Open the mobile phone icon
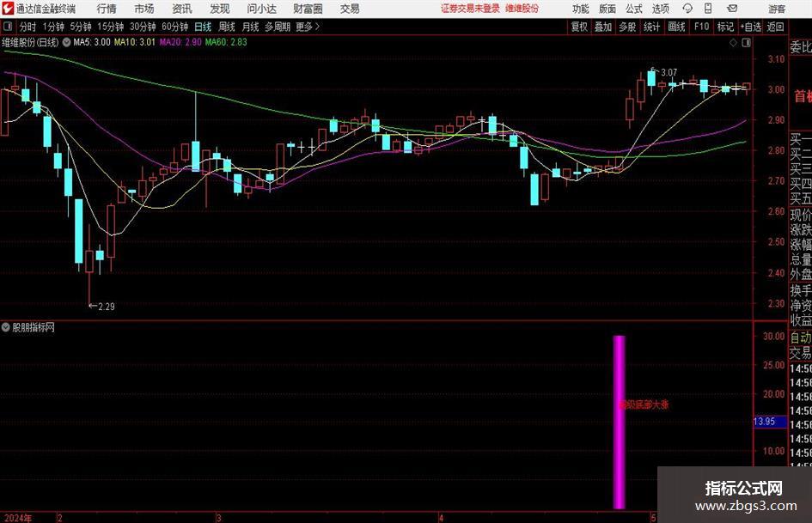This screenshot has height=523, width=812. (x=708, y=9)
